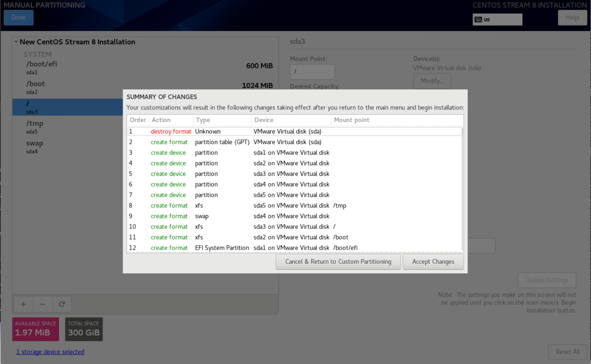Click the 1024 MiB size for /boot
The height and width of the screenshot is (364, 591).
coord(258,86)
